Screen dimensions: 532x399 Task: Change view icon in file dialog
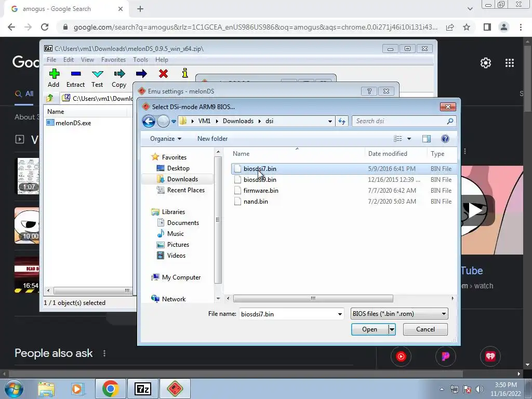397,138
